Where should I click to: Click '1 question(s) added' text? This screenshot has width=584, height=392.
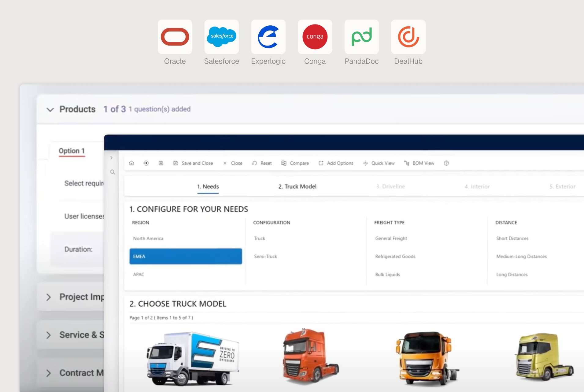point(160,109)
